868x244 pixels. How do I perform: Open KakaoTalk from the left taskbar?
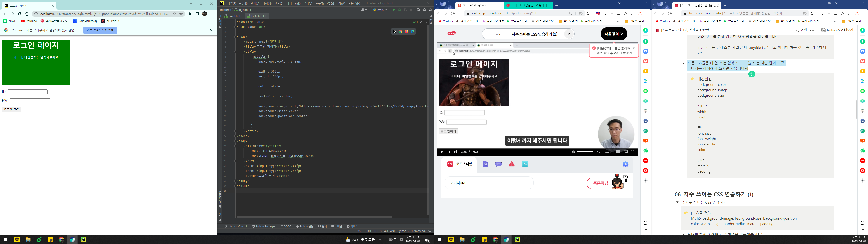point(17,240)
